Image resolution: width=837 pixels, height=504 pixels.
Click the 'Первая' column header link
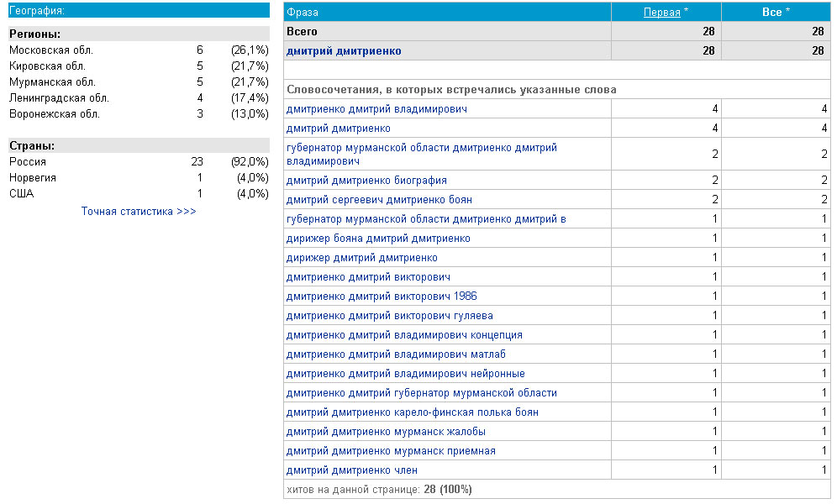coord(661,12)
